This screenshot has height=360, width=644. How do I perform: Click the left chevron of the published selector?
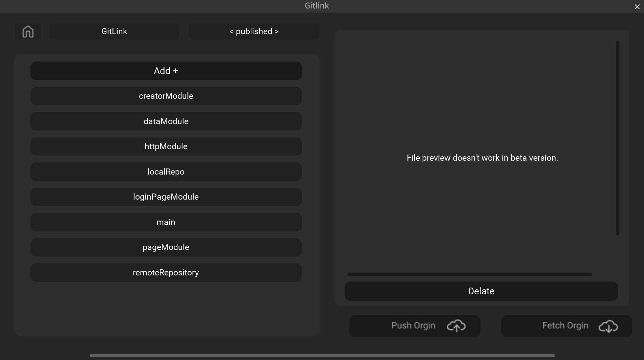click(231, 31)
